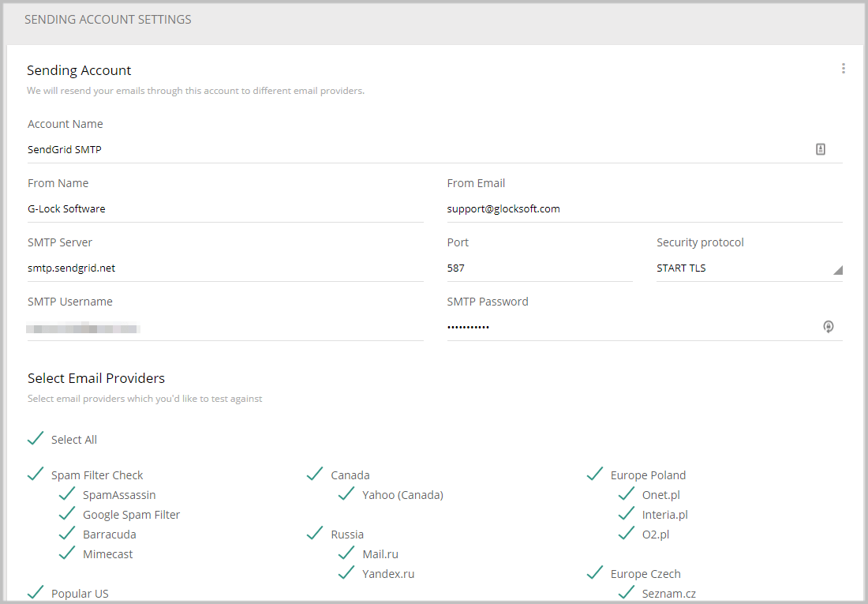Uncheck Yahoo (Canada) under Canada
The height and width of the screenshot is (604, 868).
pyautogui.click(x=346, y=493)
